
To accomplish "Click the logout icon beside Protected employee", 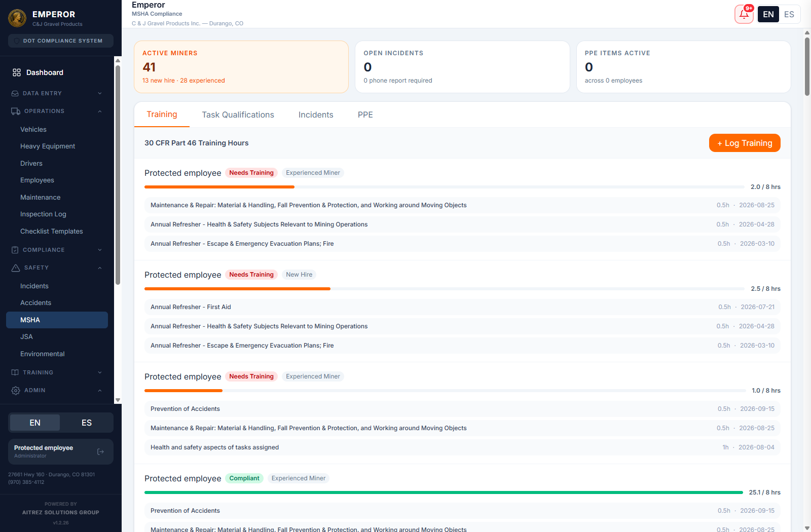I will click(100, 451).
